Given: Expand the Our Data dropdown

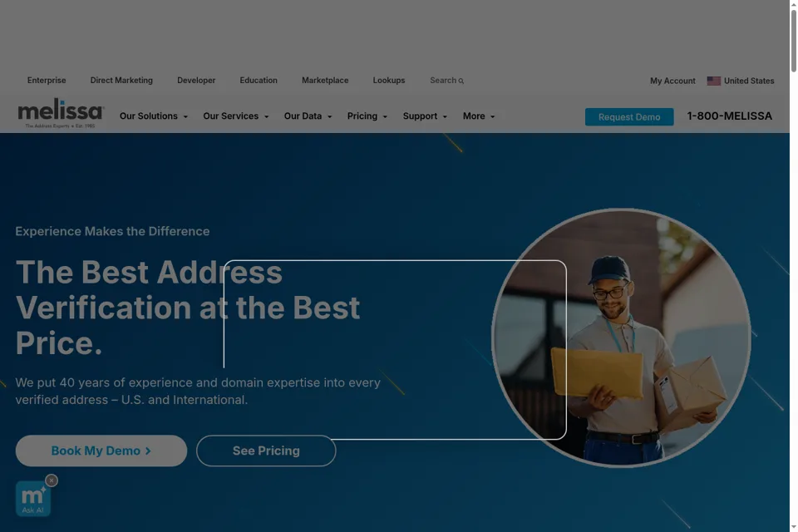Looking at the screenshot, I should [308, 116].
